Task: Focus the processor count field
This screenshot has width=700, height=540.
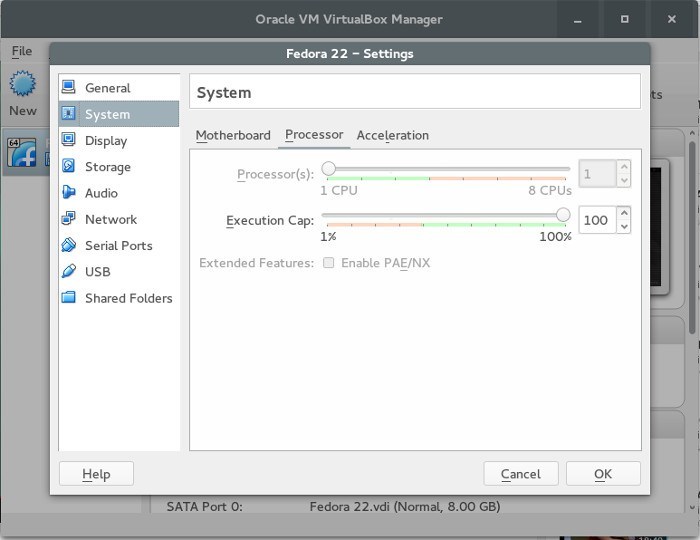Action: click(598, 174)
